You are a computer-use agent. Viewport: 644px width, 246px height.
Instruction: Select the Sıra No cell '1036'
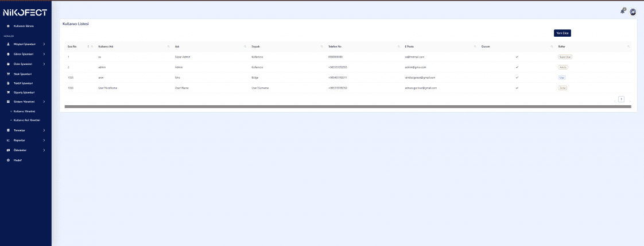[x=71, y=88]
